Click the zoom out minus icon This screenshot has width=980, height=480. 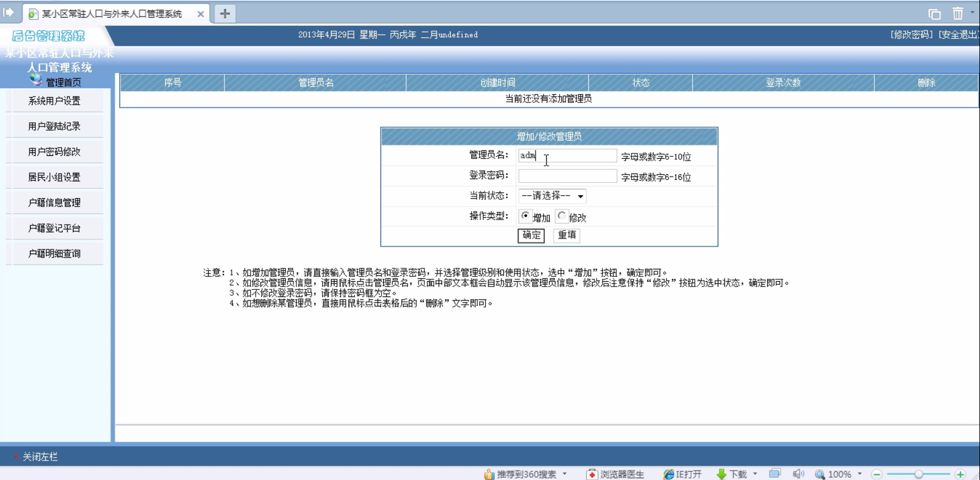point(877,474)
